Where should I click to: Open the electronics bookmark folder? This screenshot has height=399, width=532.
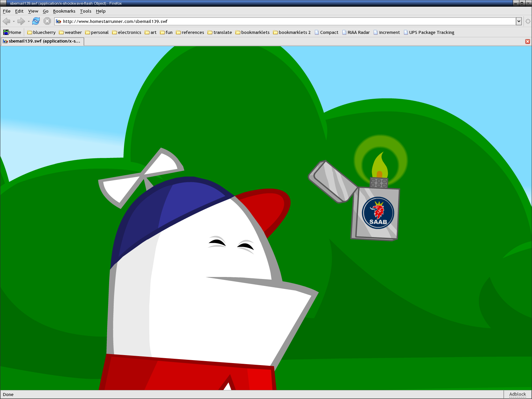point(127,32)
